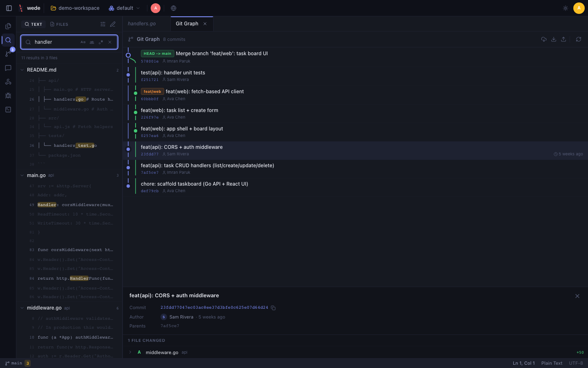Click the feat/web branch label
The height and width of the screenshot is (368, 588).
(x=152, y=92)
